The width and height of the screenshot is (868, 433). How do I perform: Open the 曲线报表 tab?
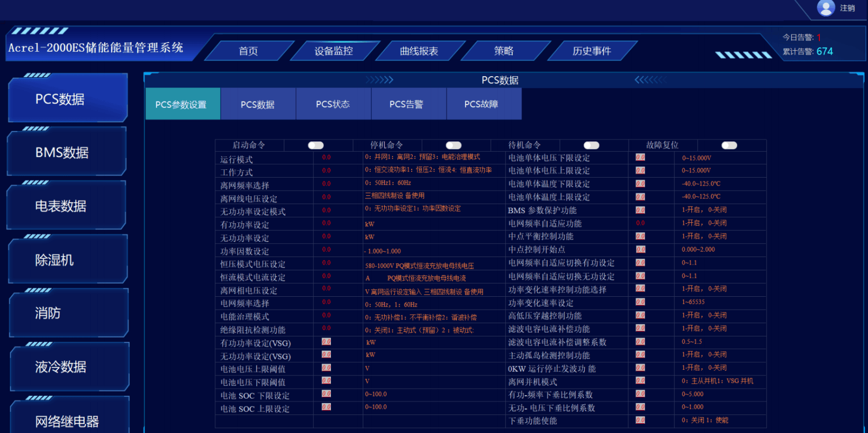(419, 51)
